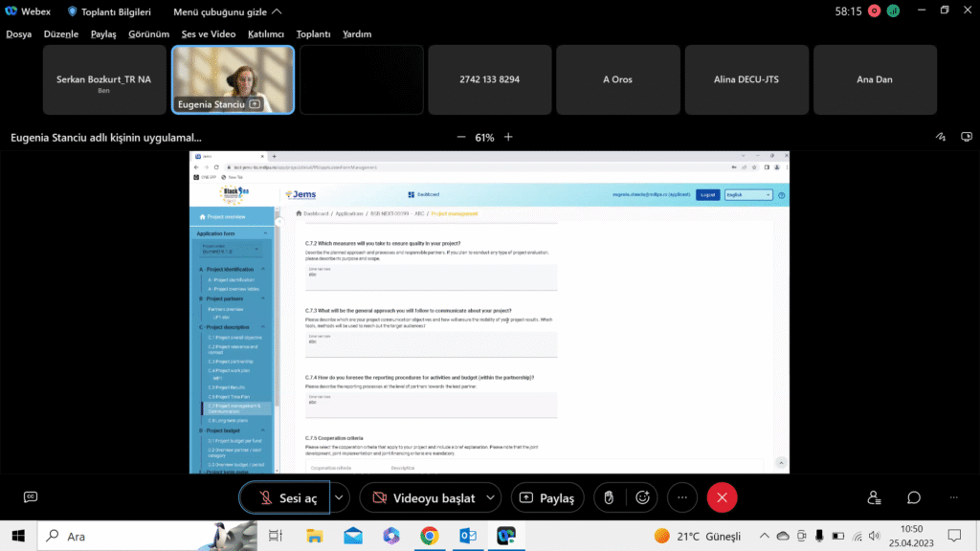Start camera with Videoyu başlat button
The width and height of the screenshot is (980, 551).
pos(421,497)
